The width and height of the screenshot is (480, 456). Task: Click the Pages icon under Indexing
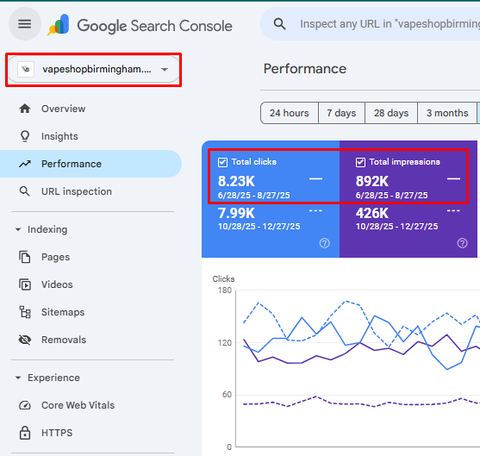[x=25, y=257]
